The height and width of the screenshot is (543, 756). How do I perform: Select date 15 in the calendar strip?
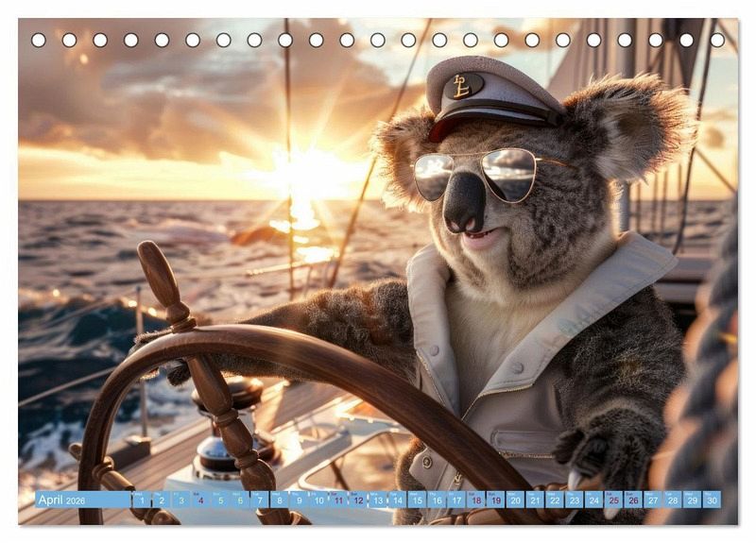(417, 500)
